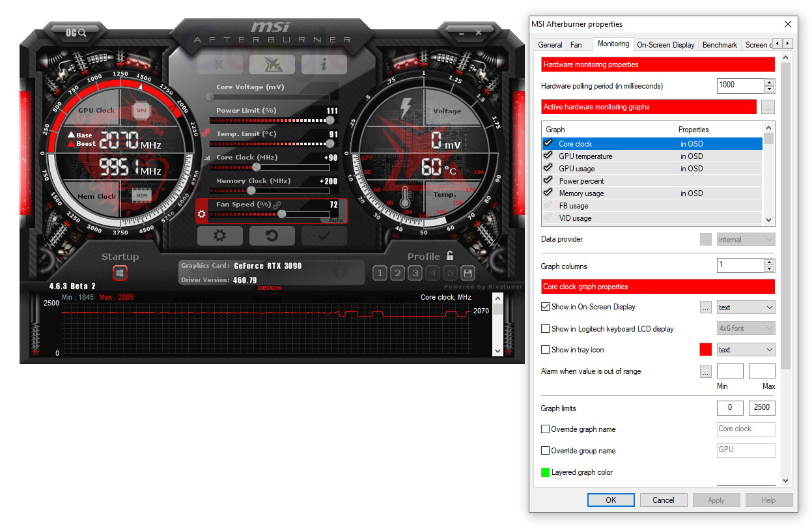Click the jet logo button beside K
This screenshot has width=812, height=527.
(x=272, y=64)
